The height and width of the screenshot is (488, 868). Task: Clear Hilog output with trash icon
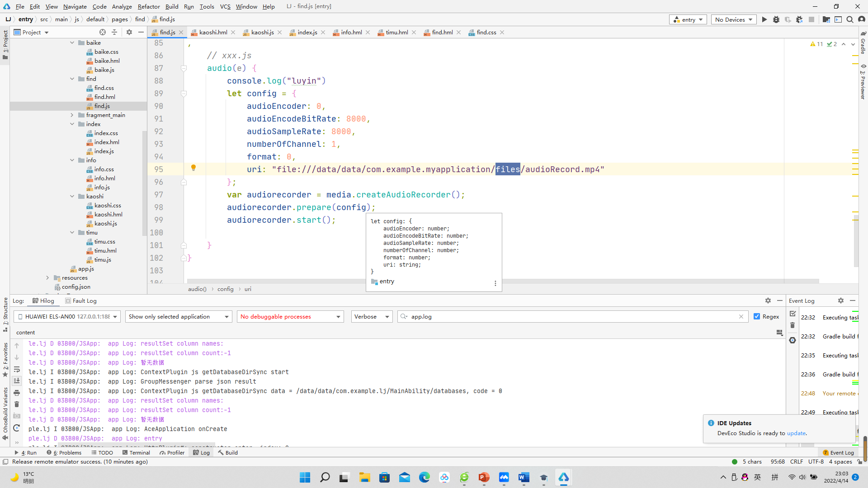(x=17, y=404)
